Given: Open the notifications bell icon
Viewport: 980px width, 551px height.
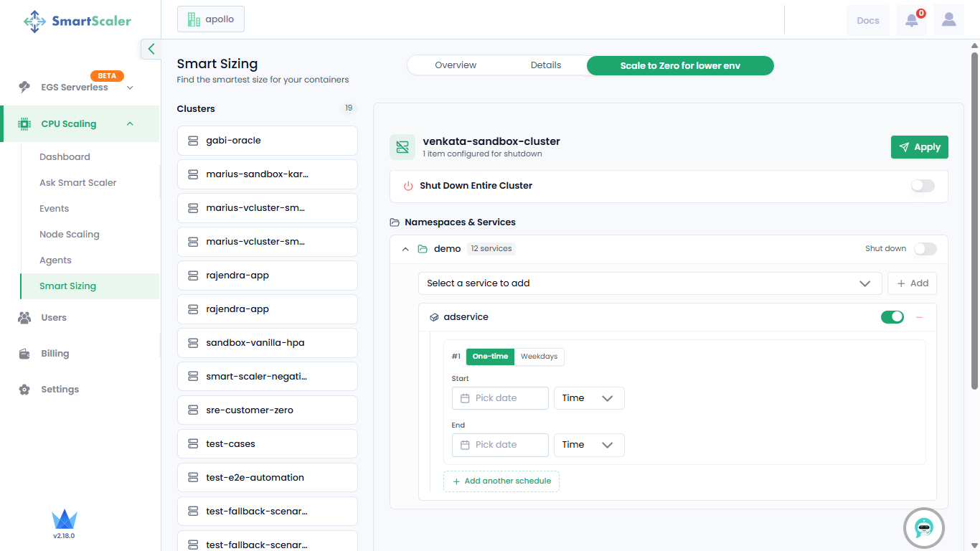Looking at the screenshot, I should click(911, 20).
